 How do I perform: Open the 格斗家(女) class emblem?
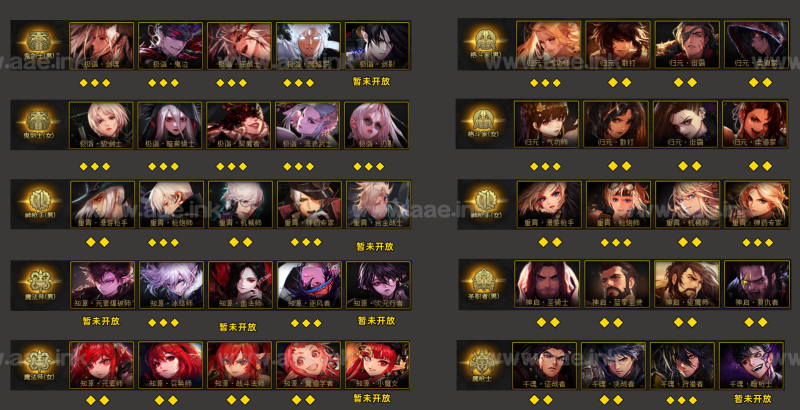click(484, 121)
